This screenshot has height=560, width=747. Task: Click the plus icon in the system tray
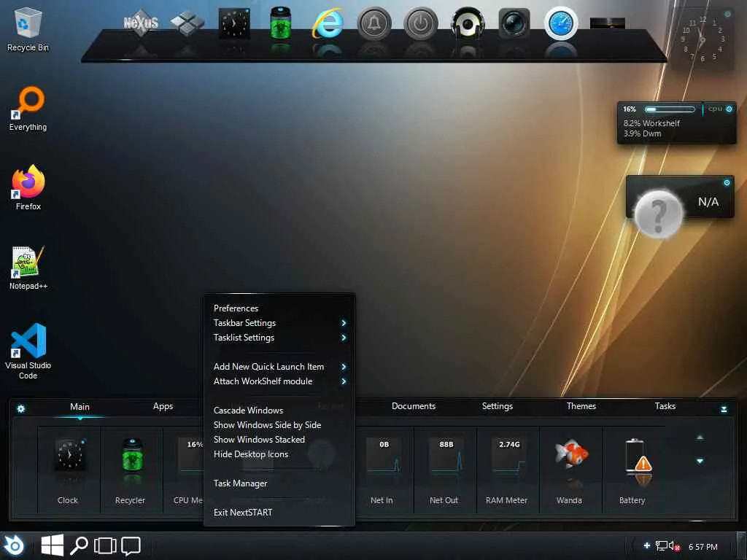point(647,545)
